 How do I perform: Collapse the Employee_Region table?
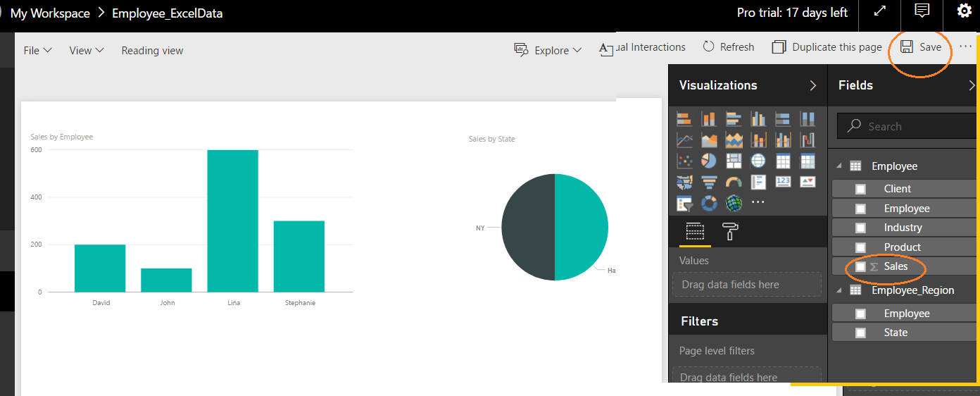839,290
